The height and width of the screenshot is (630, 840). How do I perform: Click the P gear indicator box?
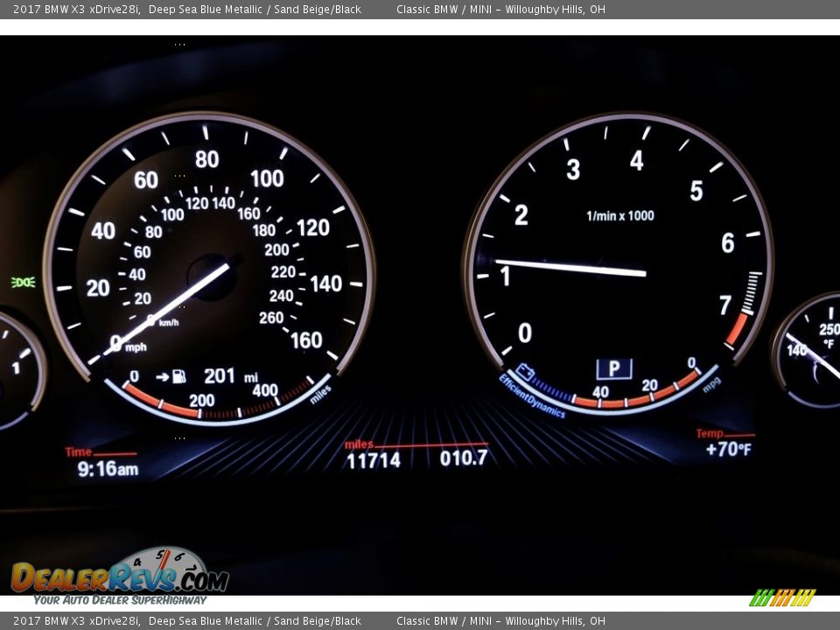613,368
